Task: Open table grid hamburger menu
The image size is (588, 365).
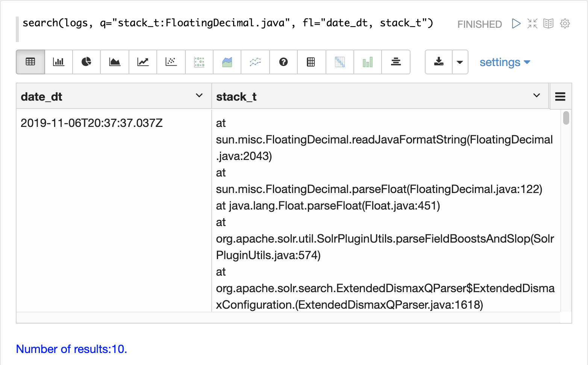Action: coord(560,97)
